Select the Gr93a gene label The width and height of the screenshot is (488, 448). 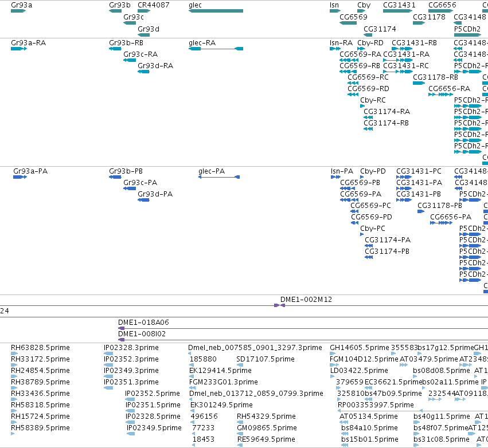point(21,5)
